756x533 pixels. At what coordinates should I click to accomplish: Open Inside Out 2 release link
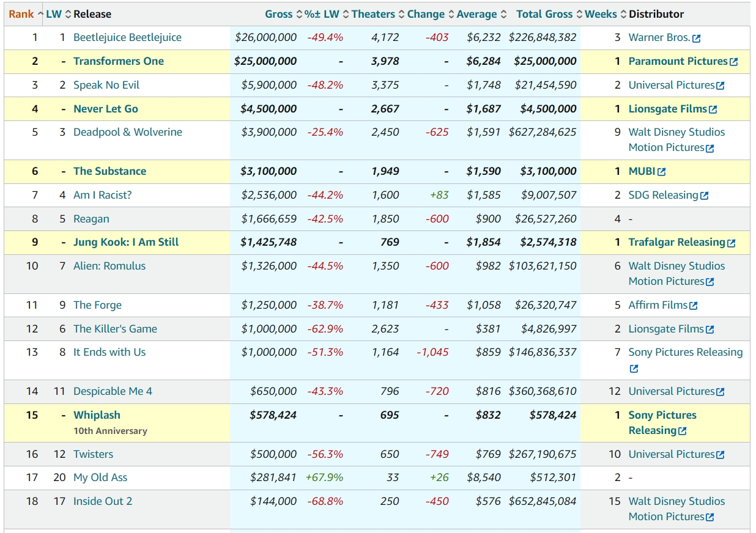click(x=103, y=501)
